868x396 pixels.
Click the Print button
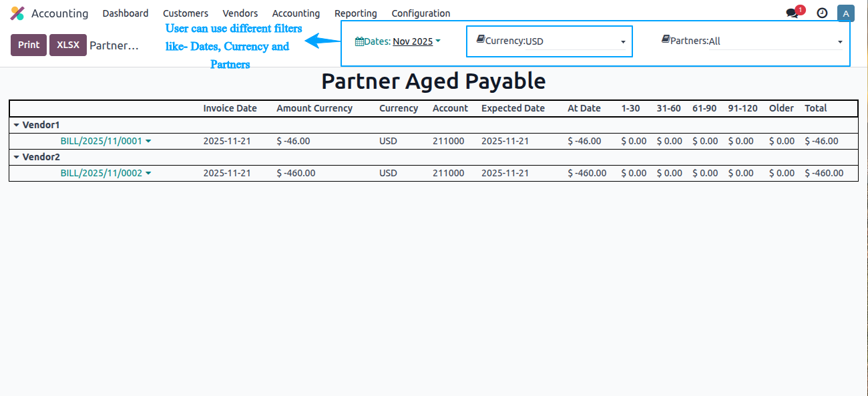29,45
